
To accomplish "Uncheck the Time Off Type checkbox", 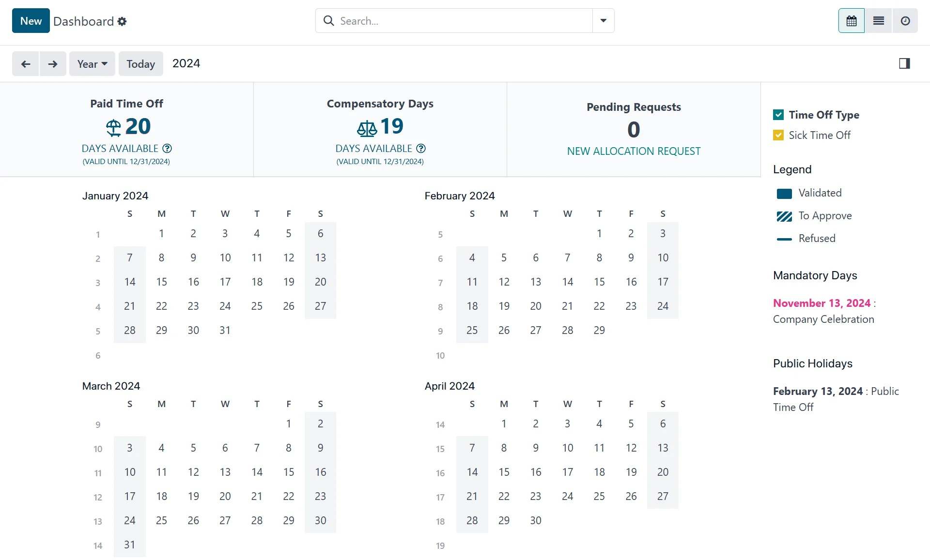I will coord(778,115).
